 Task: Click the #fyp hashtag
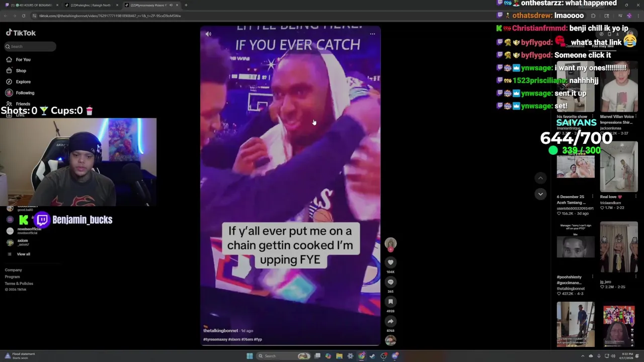(258, 339)
